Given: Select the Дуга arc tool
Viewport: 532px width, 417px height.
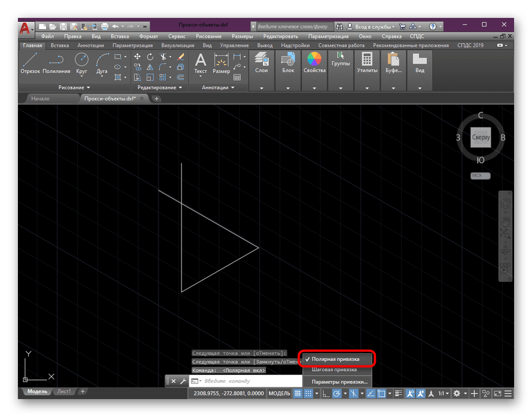Looking at the screenshot, I should pyautogui.click(x=102, y=64).
